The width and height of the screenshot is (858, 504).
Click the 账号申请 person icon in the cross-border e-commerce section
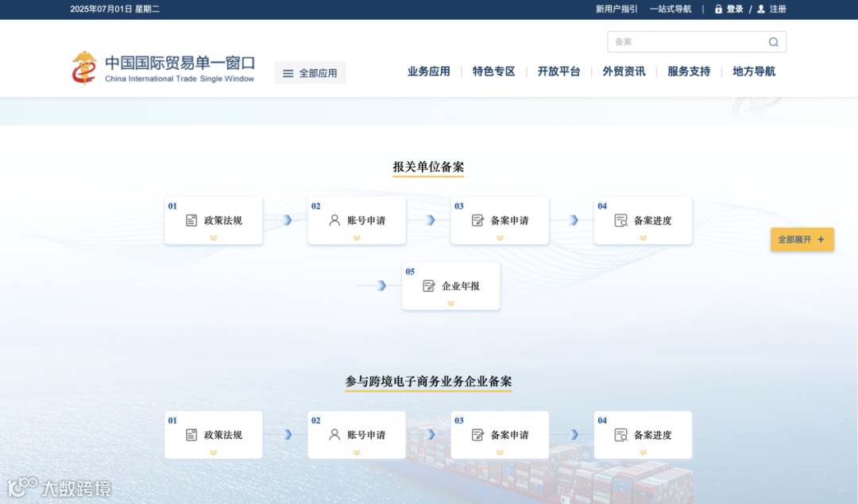(334, 435)
